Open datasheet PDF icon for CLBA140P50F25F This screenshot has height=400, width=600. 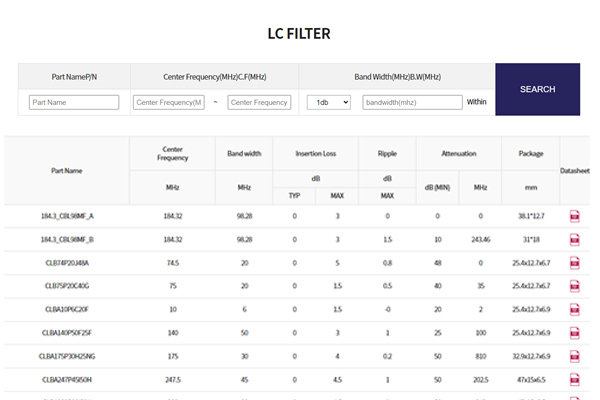[x=575, y=332]
